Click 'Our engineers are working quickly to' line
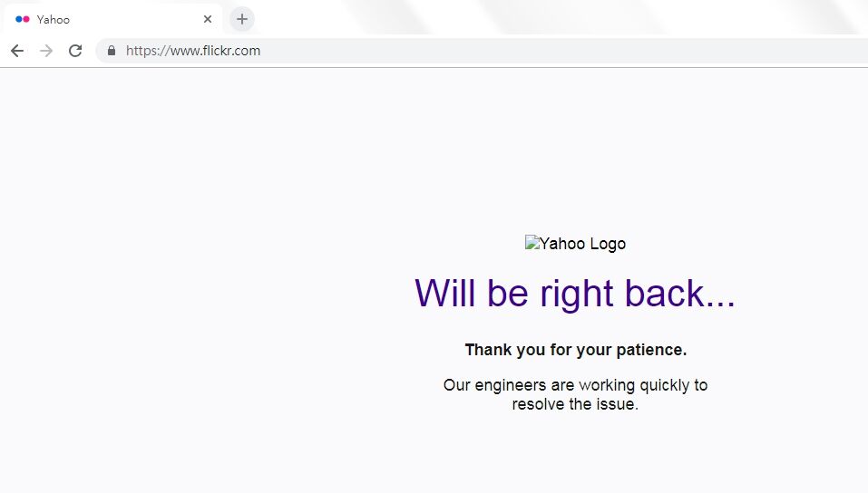Viewport: 868px width, 493px height. pos(576,385)
